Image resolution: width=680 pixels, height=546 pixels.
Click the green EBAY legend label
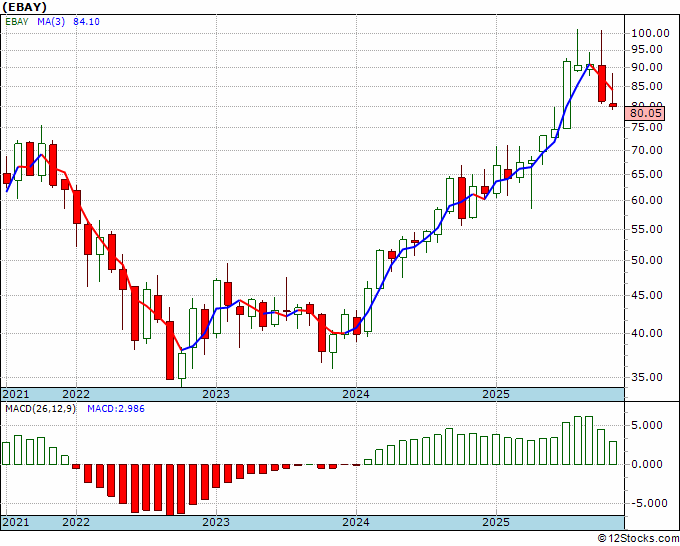[16, 21]
